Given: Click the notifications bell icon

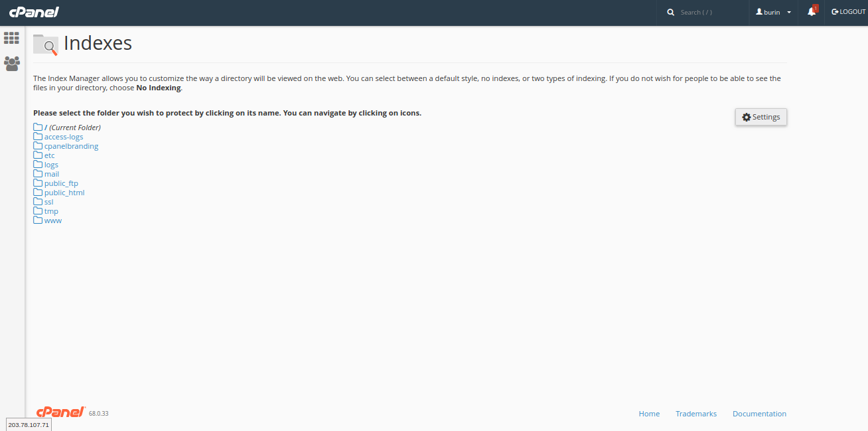Looking at the screenshot, I should [811, 12].
